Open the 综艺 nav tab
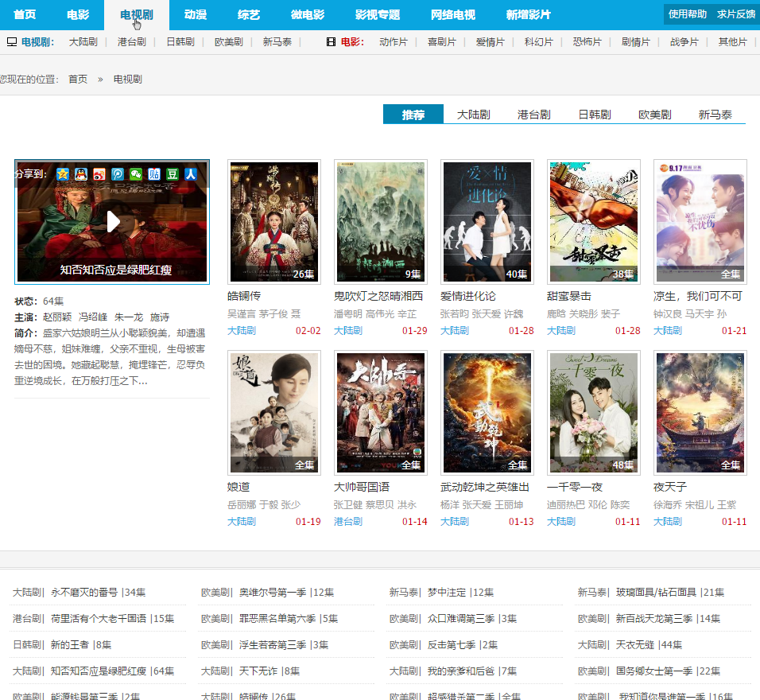This screenshot has width=760, height=700. point(249,14)
